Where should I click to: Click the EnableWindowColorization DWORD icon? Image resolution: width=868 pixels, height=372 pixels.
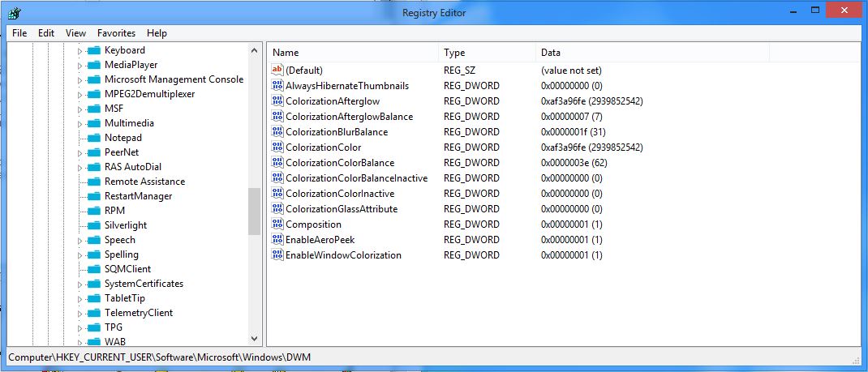coord(277,255)
